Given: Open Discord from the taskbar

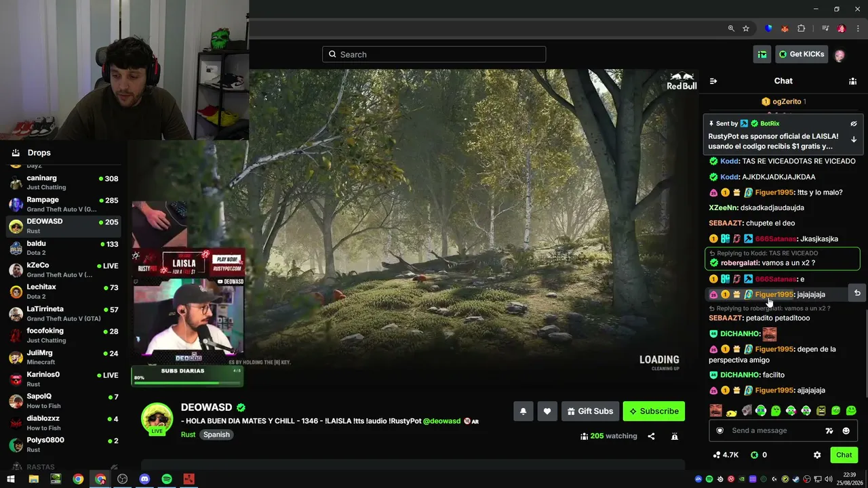Looking at the screenshot, I should [x=144, y=479].
